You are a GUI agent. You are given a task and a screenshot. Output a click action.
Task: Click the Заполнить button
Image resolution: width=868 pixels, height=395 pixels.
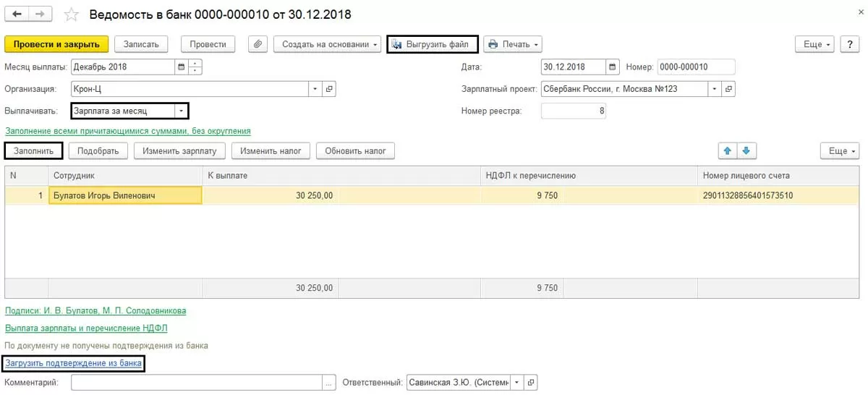point(34,150)
